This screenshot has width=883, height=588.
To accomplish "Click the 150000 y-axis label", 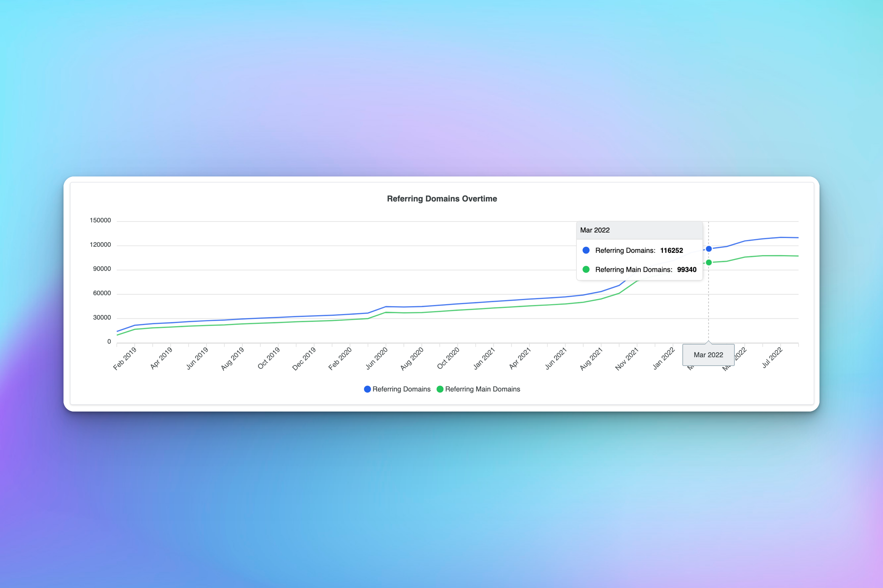I will [x=100, y=220].
